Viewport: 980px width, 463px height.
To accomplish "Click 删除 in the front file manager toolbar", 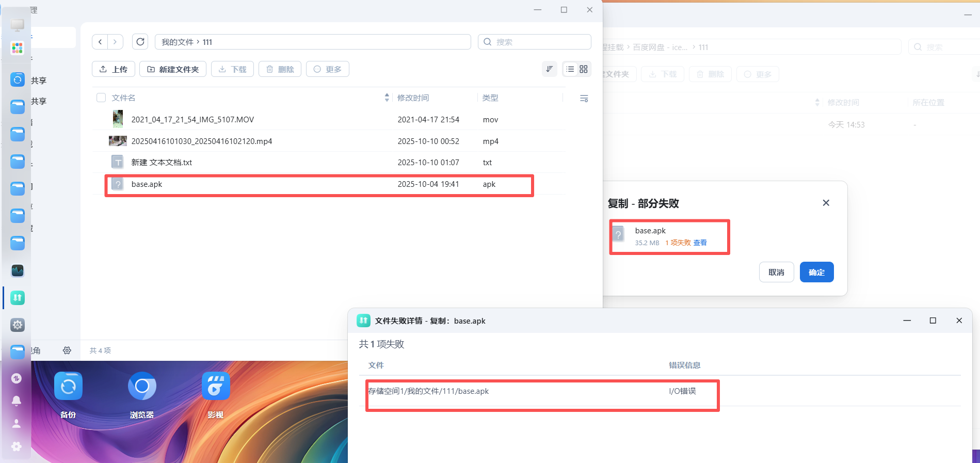I will pos(280,69).
